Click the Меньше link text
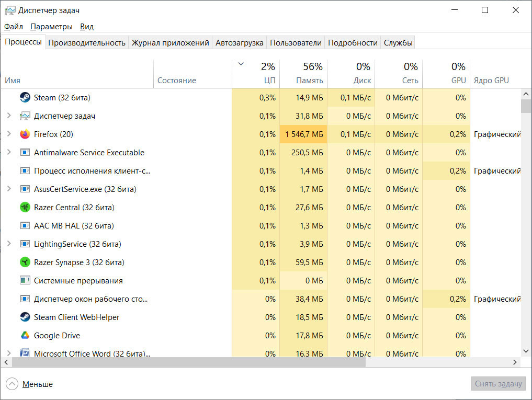 click(38, 384)
